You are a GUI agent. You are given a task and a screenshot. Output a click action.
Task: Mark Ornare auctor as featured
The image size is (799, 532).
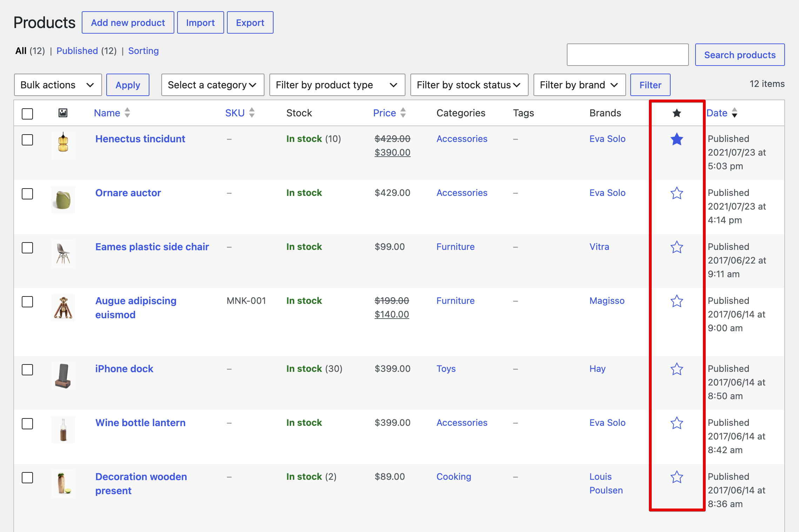tap(677, 193)
